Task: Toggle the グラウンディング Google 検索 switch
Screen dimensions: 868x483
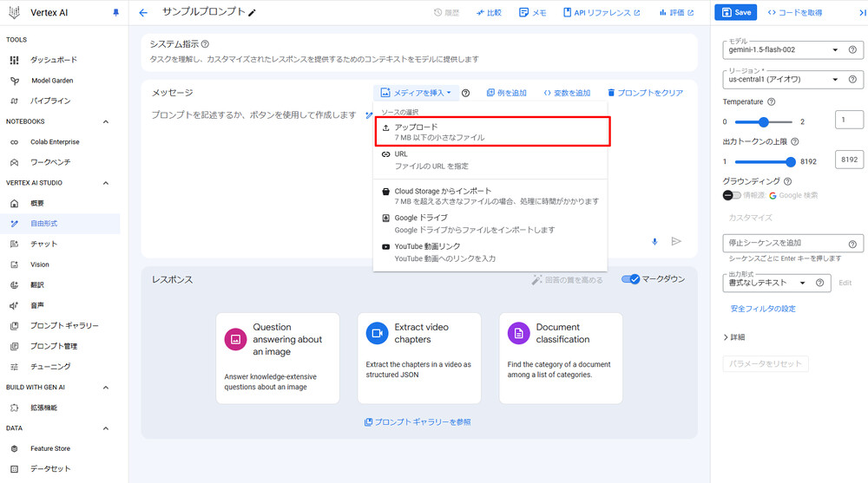Action: (x=731, y=195)
